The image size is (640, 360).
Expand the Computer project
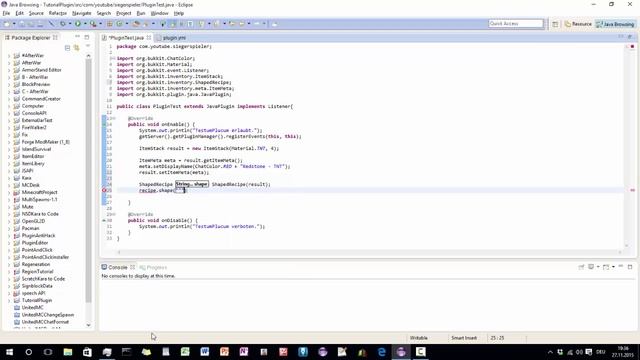tap(9, 106)
